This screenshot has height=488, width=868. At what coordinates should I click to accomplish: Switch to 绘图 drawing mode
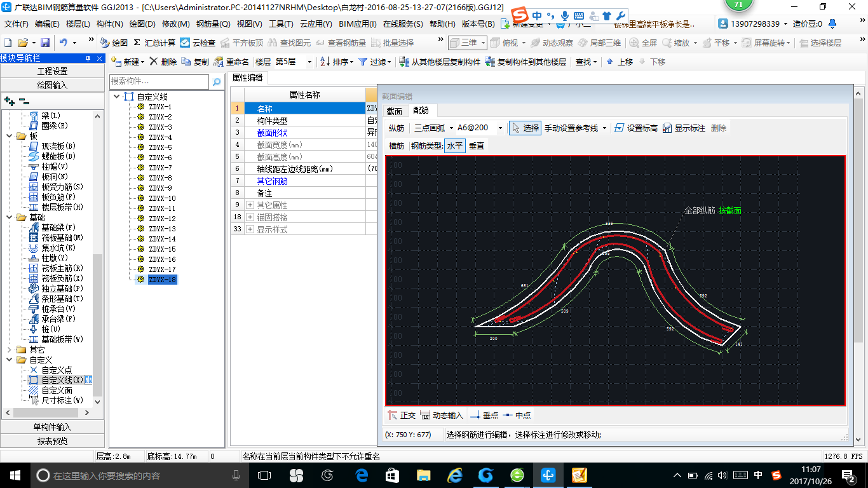(x=114, y=43)
